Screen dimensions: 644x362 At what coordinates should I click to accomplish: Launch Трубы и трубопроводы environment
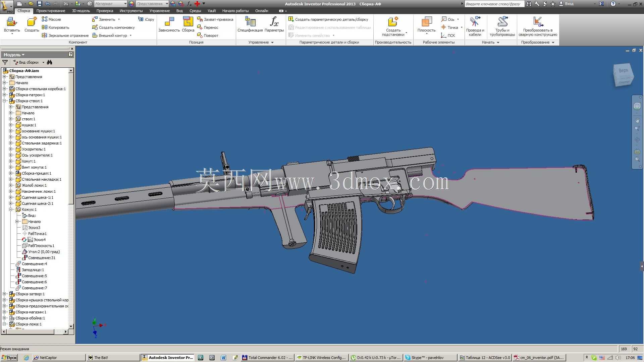coord(502,26)
